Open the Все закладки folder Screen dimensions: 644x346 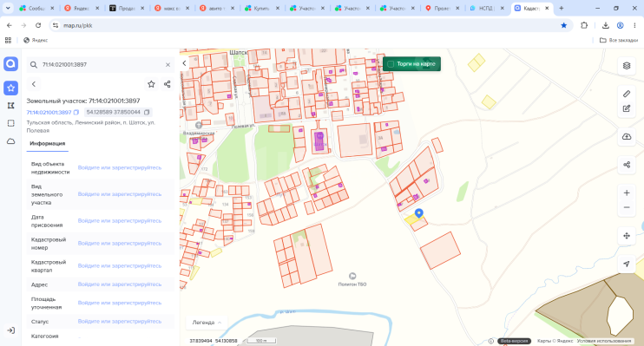[619, 40]
